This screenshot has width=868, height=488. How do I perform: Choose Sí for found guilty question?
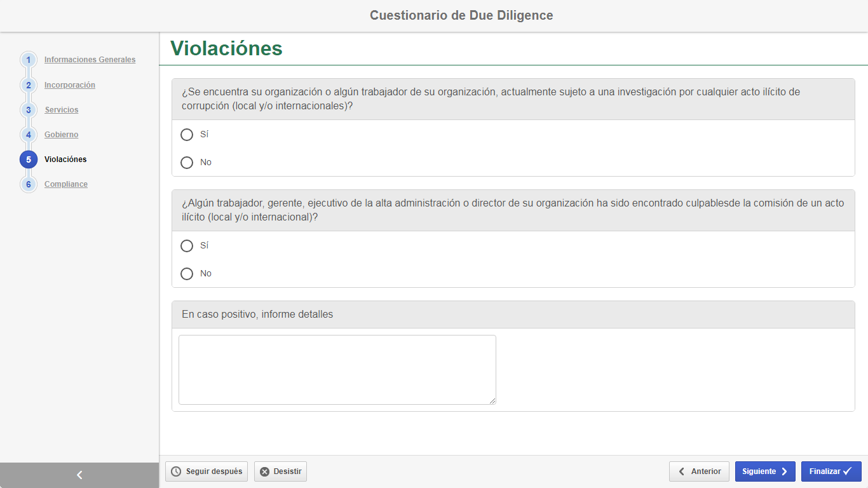coord(187,246)
